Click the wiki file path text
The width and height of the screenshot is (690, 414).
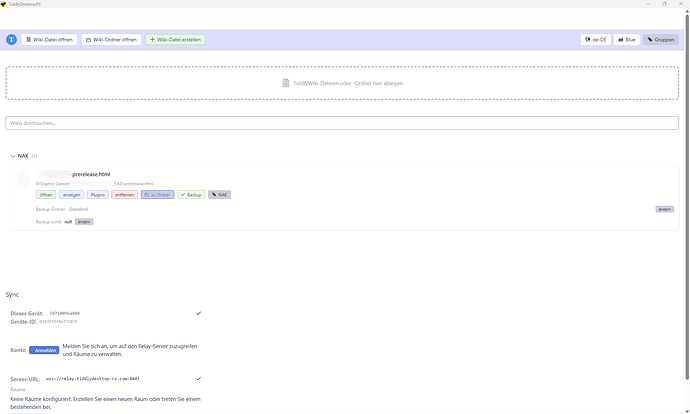pos(95,184)
